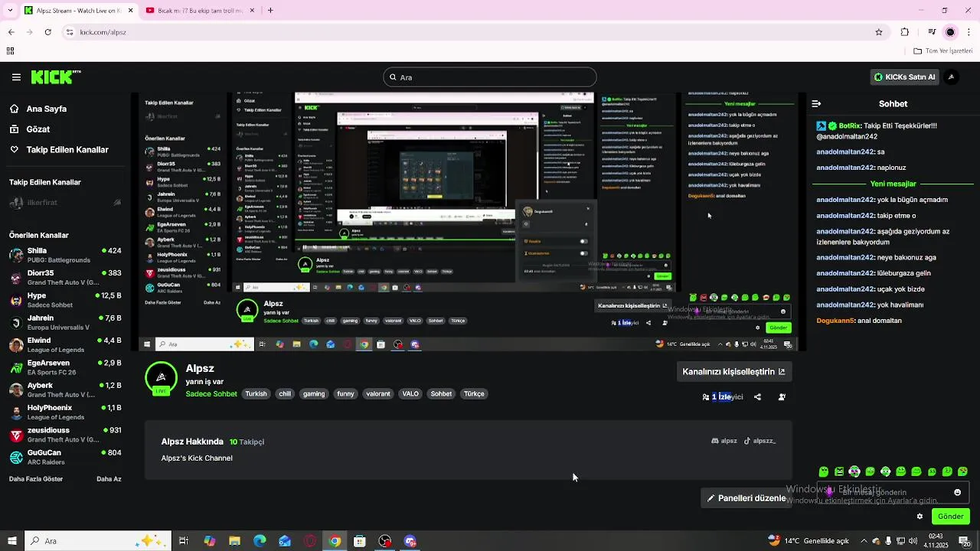This screenshot has width=980, height=551.
Task: Open a new browser tab
Action: (270, 10)
